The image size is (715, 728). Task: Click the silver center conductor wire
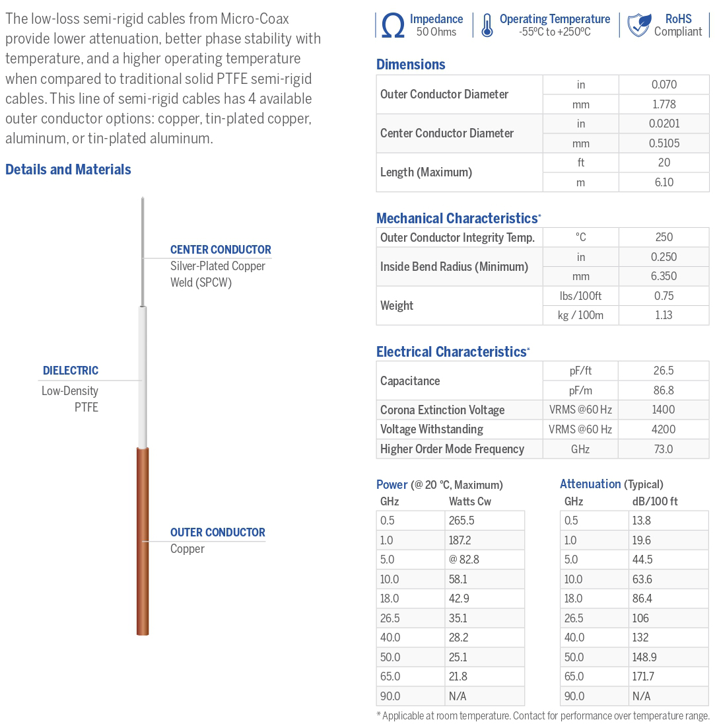(x=143, y=251)
